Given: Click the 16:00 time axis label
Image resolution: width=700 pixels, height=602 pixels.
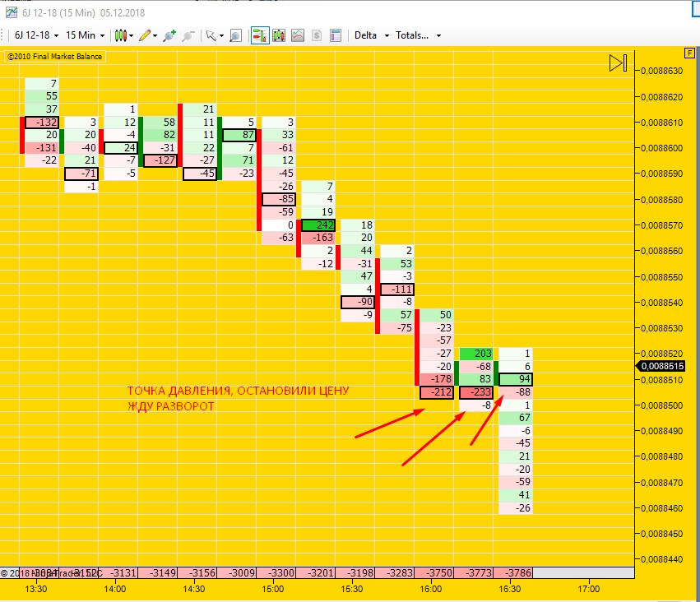Looking at the screenshot, I should point(431,589).
